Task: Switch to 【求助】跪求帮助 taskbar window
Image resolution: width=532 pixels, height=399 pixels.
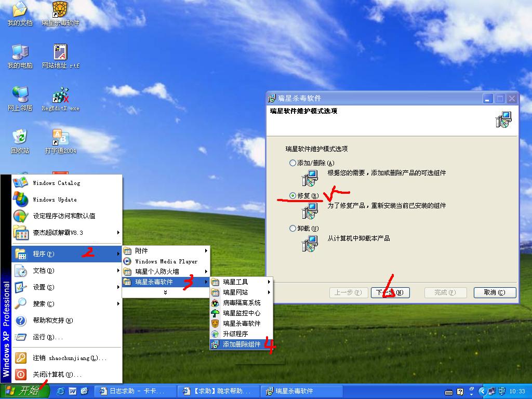Action: (x=219, y=391)
